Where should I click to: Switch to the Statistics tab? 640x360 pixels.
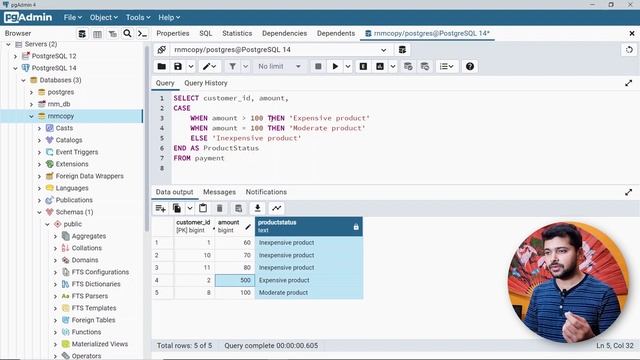tap(237, 33)
